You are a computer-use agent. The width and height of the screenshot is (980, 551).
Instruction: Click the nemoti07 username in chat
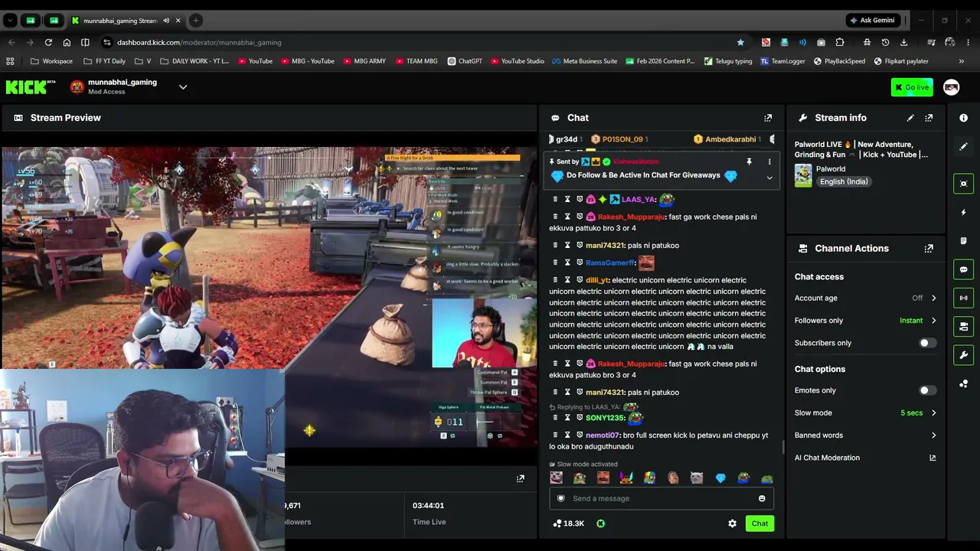coord(602,435)
